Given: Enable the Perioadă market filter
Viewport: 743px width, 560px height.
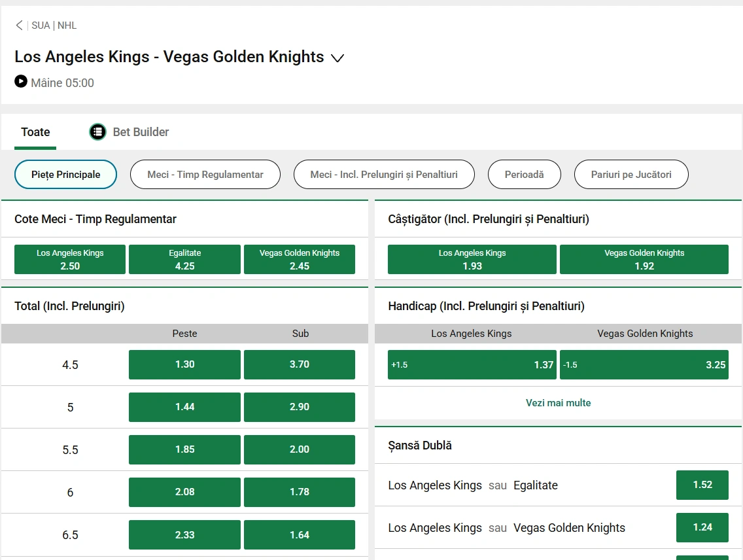Looking at the screenshot, I should click(x=524, y=174).
